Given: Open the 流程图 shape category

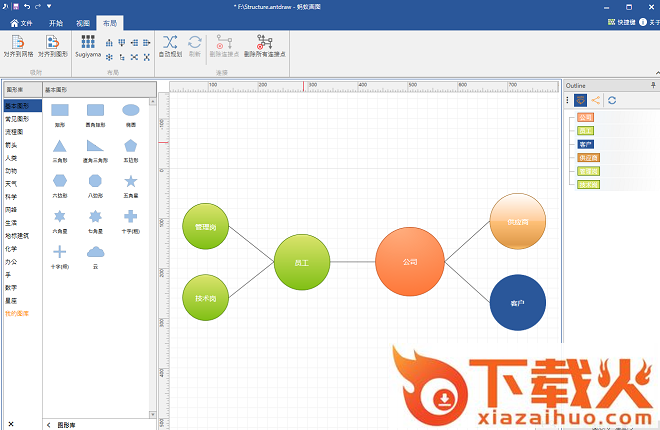Looking at the screenshot, I should coord(14,131).
